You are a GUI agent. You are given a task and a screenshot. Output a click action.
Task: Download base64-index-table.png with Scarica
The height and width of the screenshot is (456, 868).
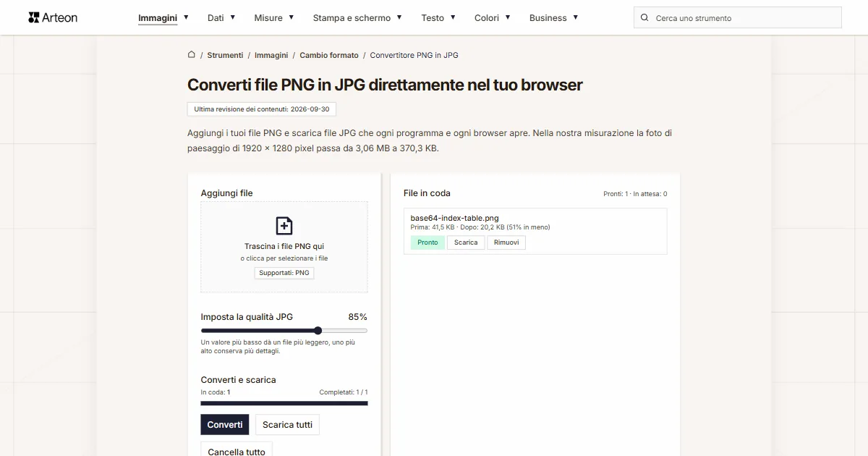(466, 242)
